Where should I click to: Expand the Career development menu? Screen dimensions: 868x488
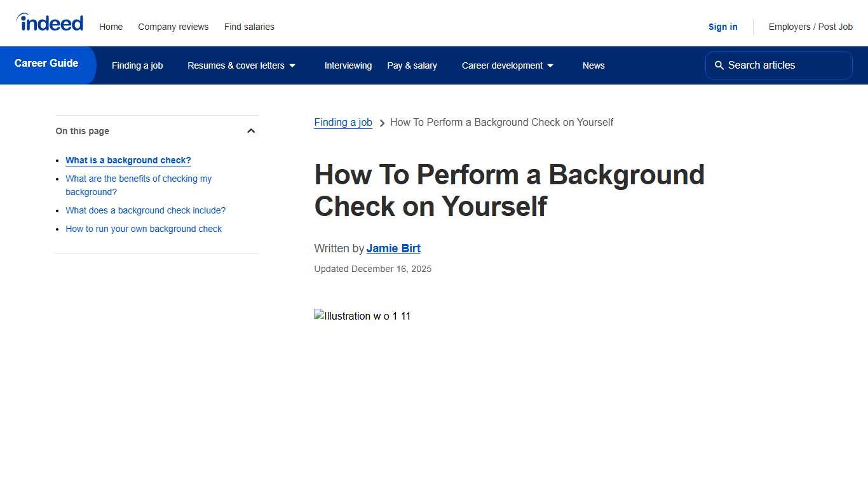point(502,65)
